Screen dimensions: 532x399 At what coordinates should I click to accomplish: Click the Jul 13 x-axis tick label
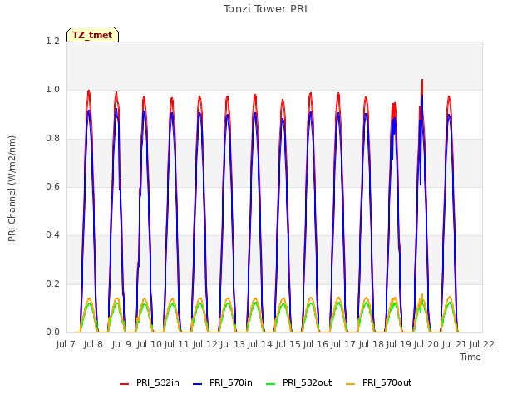(x=233, y=345)
